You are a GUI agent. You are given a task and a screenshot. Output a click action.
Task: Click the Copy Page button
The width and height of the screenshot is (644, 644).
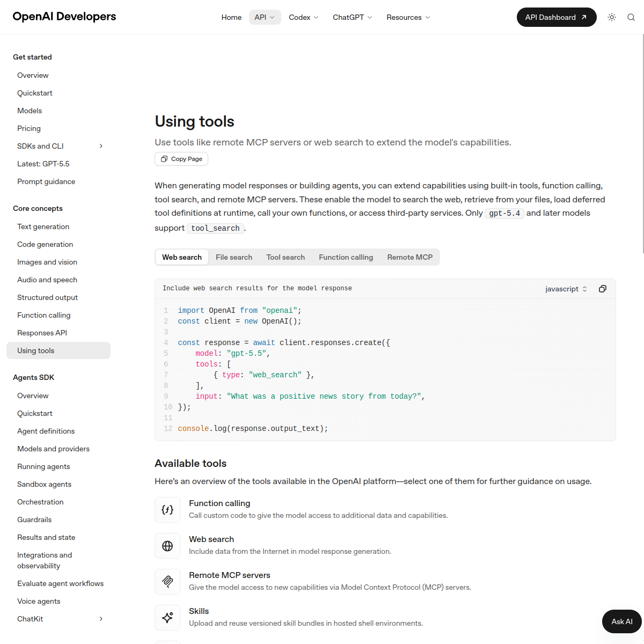(x=181, y=159)
